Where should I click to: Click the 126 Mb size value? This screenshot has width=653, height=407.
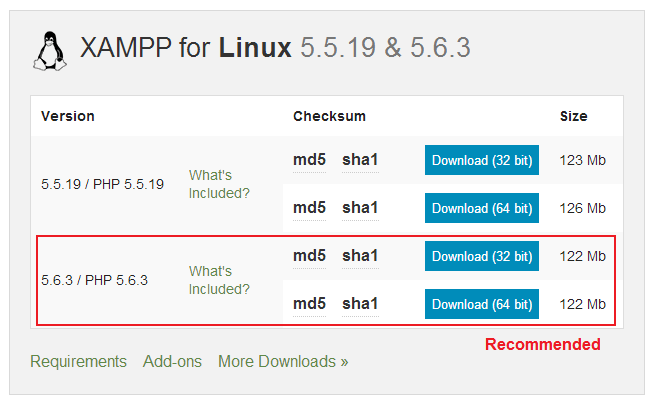click(x=582, y=208)
